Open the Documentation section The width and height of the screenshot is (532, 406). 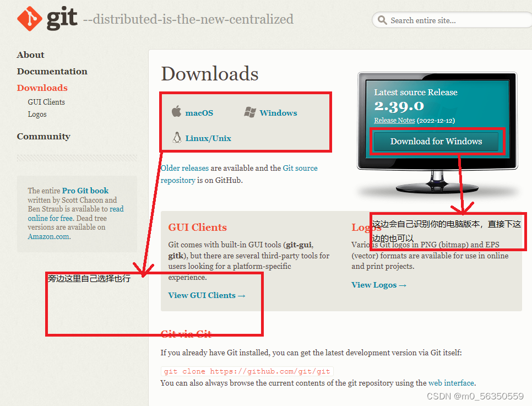click(52, 71)
